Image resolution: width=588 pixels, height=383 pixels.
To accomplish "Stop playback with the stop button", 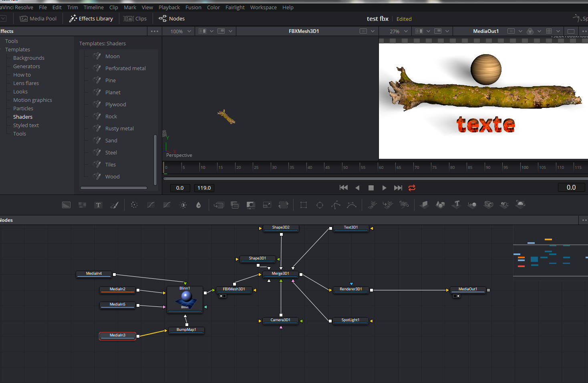I will coord(371,188).
